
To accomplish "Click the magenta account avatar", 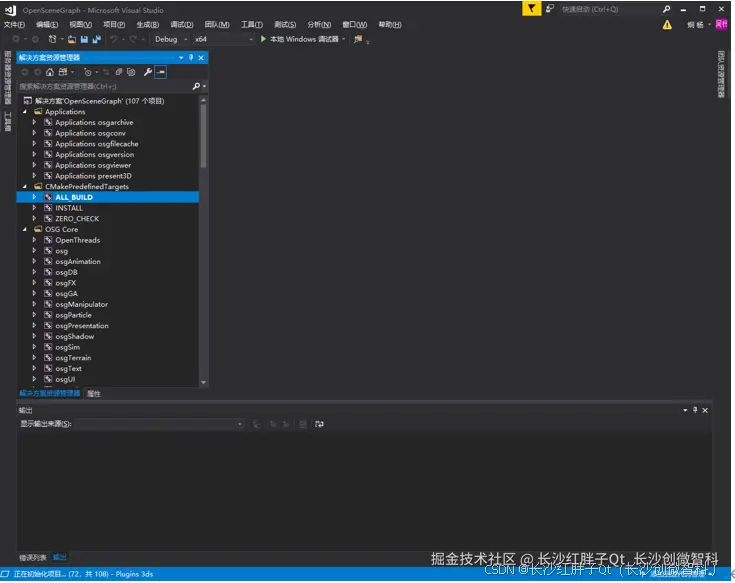I will tap(721, 24).
